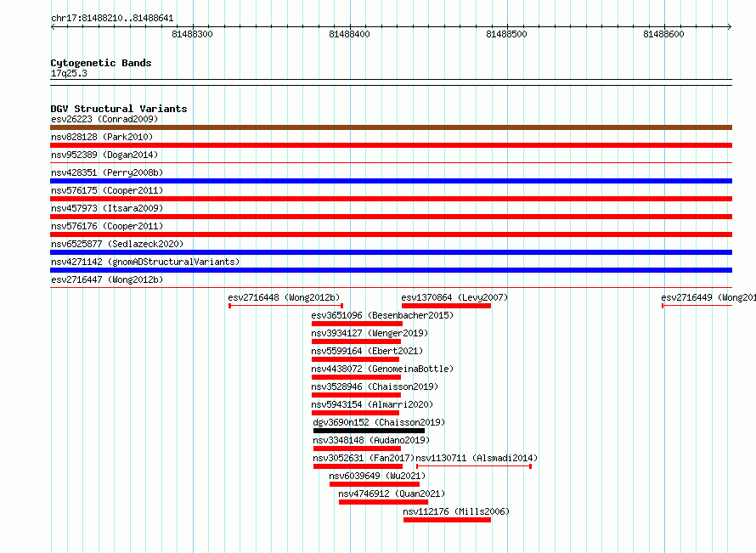
Task: Open variant nsv5599164 (Ebert2021) label
Action: 367,351
